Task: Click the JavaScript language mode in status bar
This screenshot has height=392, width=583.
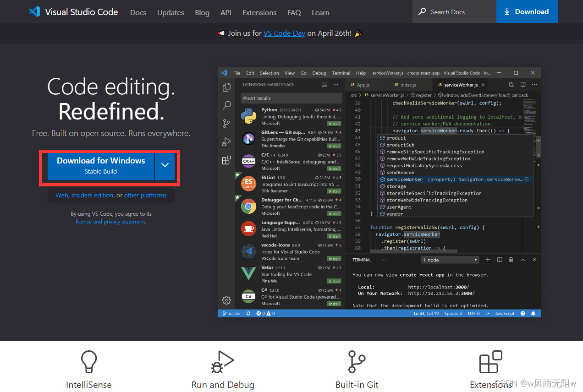Action: (x=505, y=314)
